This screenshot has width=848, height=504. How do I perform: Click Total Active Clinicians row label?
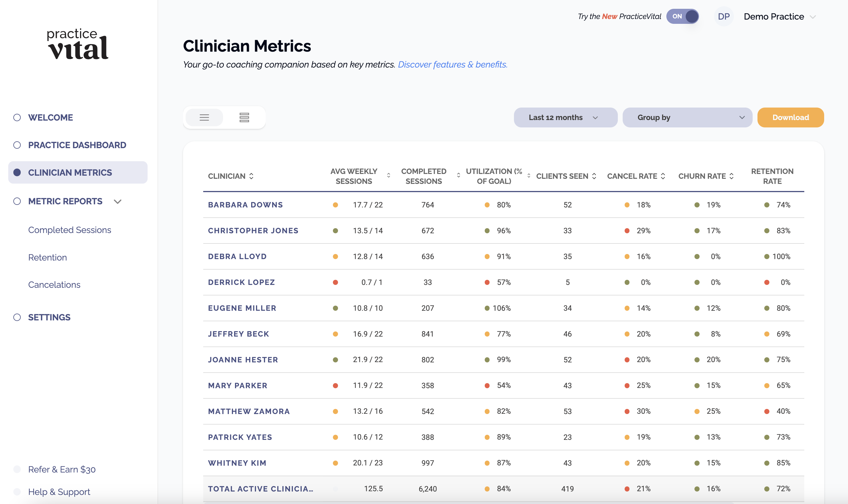[261, 489]
